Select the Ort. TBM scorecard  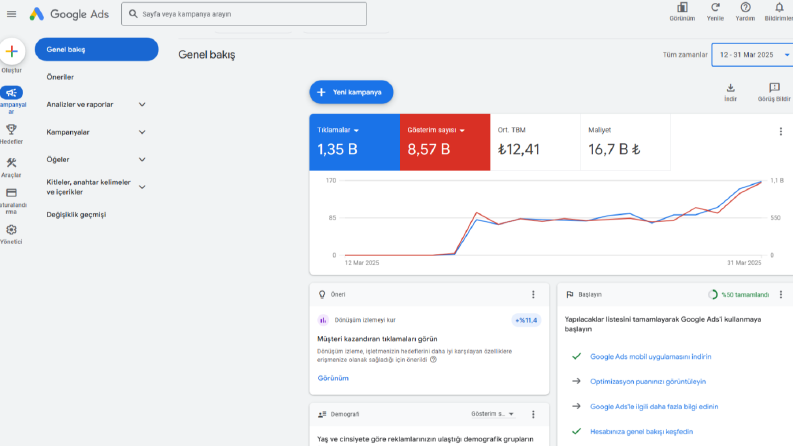[x=535, y=142]
